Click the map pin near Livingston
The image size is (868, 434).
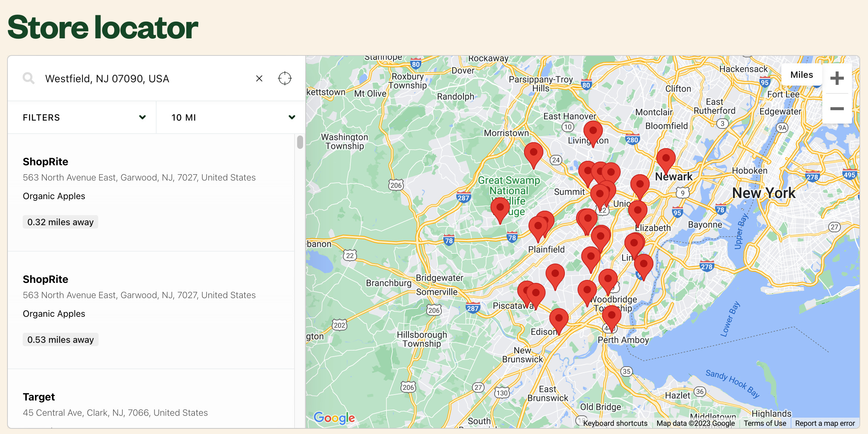(x=593, y=133)
